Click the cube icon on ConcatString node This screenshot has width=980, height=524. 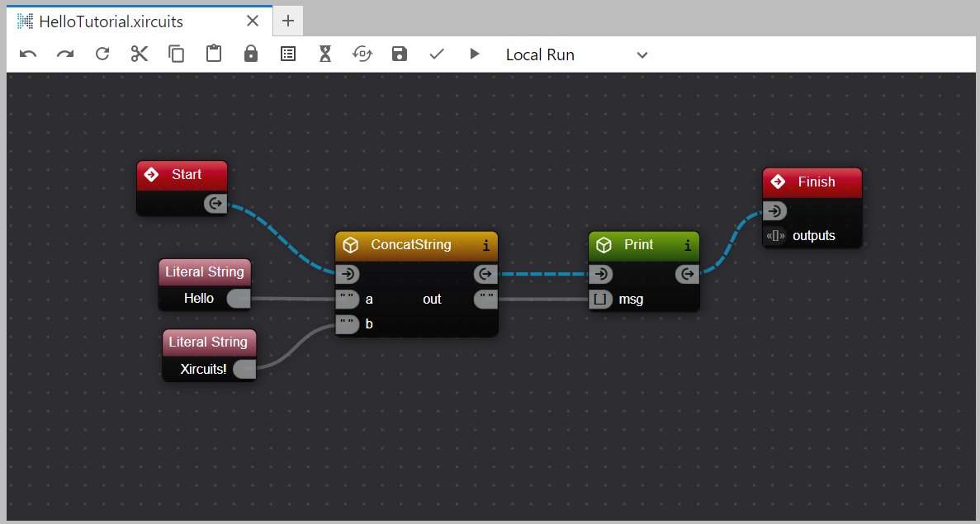pos(351,245)
